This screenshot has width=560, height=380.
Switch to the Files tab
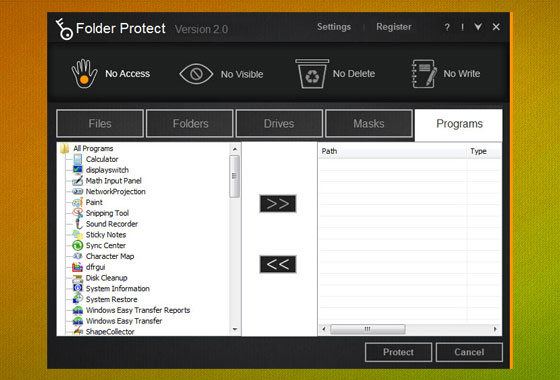tap(100, 124)
